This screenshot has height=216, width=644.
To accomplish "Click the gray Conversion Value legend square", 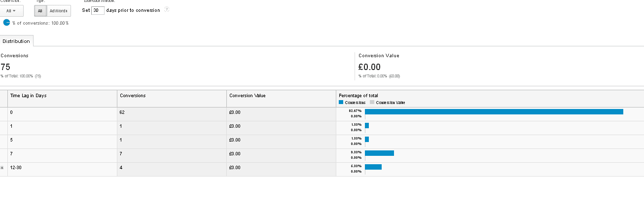I will click(x=372, y=103).
